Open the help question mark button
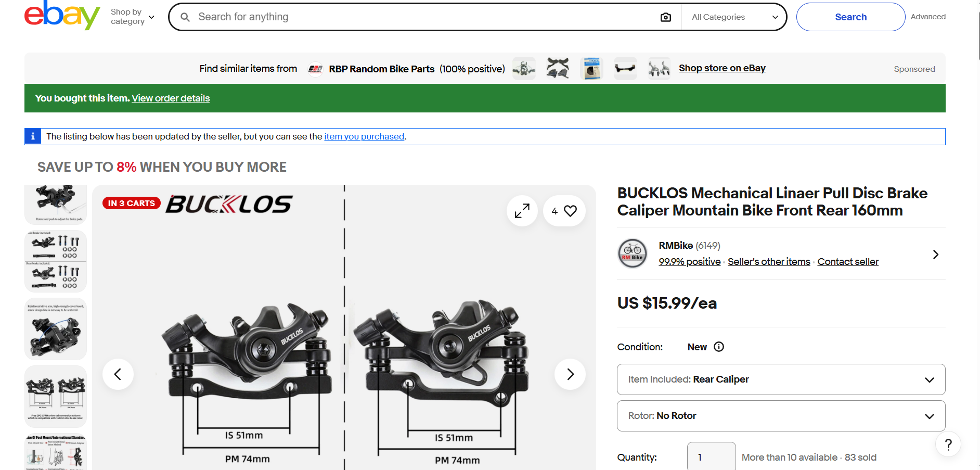This screenshot has height=470, width=980. pyautogui.click(x=948, y=444)
